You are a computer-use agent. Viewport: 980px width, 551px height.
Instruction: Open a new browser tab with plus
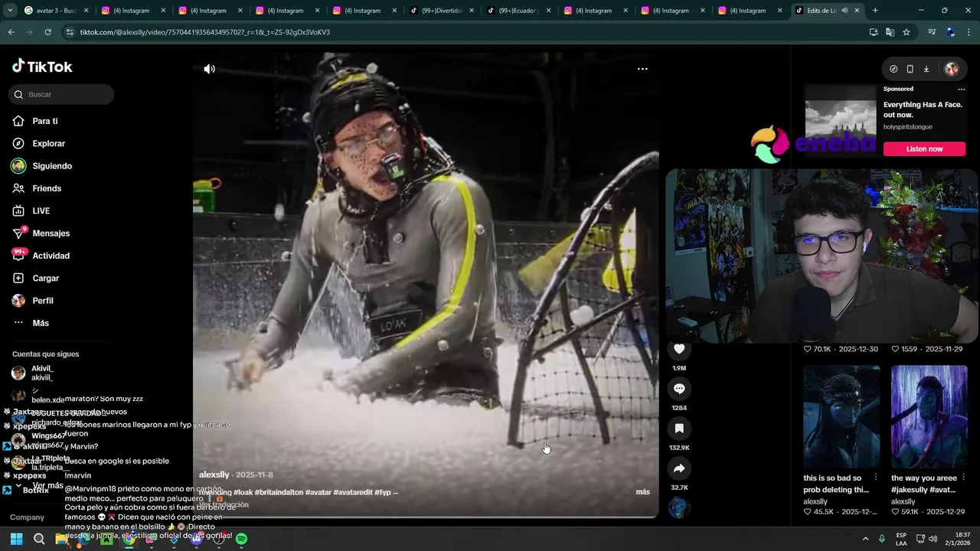click(875, 11)
